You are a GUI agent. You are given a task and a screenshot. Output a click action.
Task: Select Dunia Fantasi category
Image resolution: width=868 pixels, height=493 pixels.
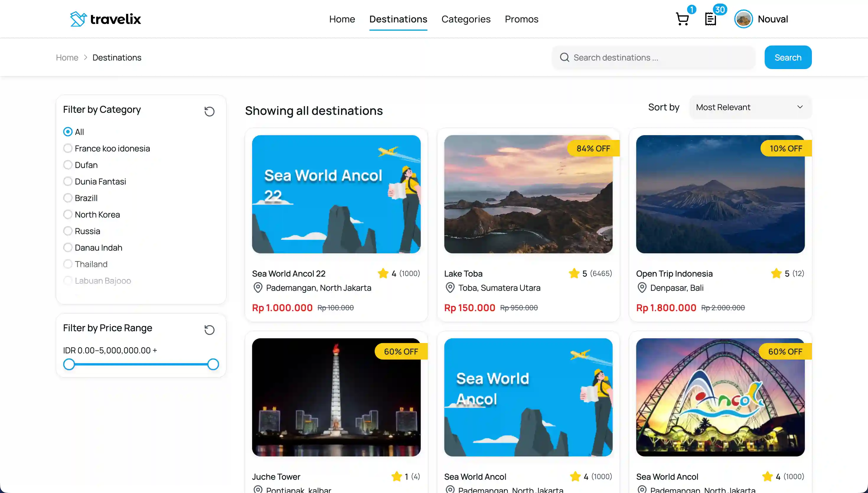click(68, 182)
